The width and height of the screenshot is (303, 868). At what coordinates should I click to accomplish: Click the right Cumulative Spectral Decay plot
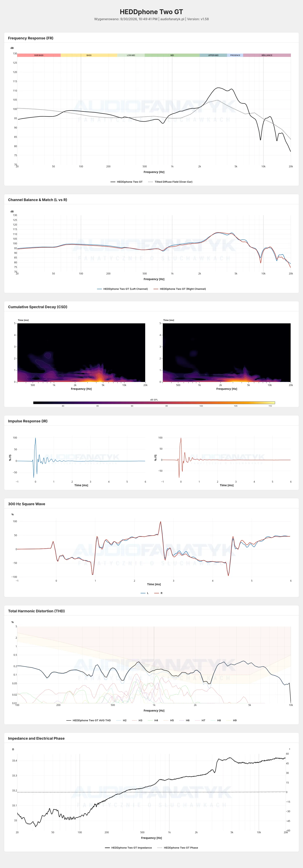(227, 352)
